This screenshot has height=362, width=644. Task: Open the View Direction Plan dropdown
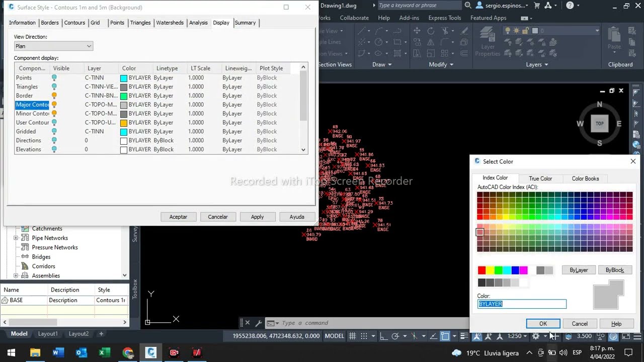53,46
